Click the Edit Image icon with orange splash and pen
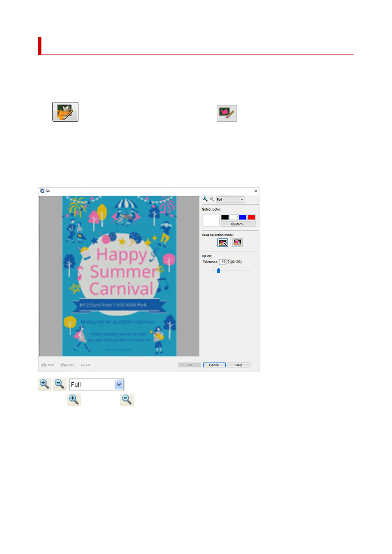392x554 pixels. point(65,112)
